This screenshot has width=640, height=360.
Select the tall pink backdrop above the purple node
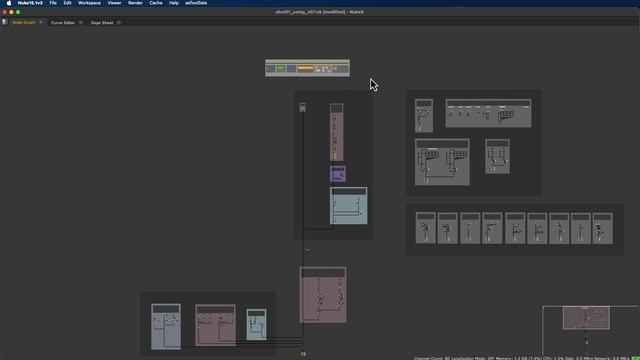(336, 132)
